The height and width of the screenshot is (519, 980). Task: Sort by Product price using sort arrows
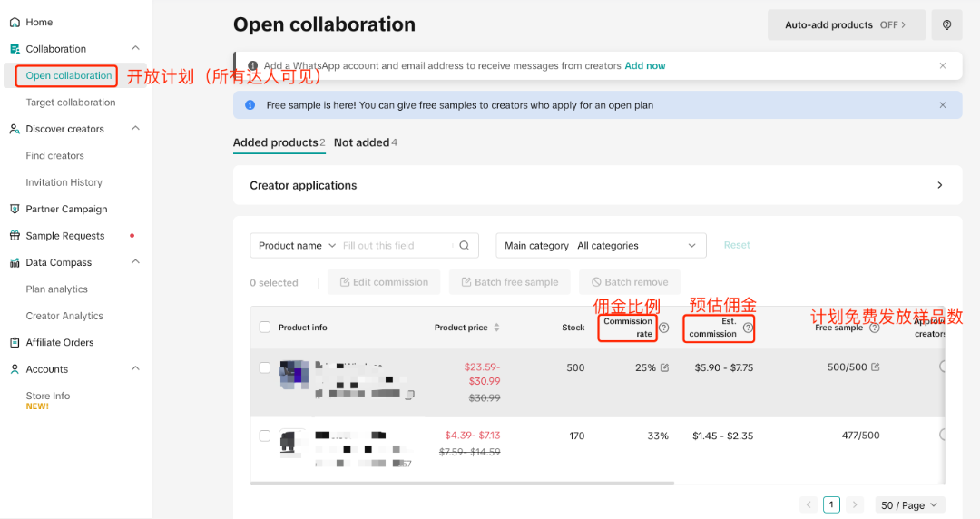[x=496, y=328]
